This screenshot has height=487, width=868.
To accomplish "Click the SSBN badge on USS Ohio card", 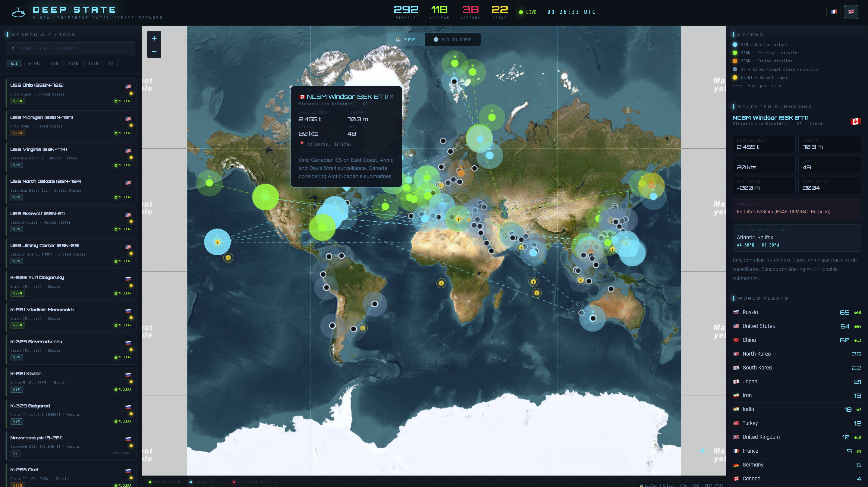I will point(17,101).
